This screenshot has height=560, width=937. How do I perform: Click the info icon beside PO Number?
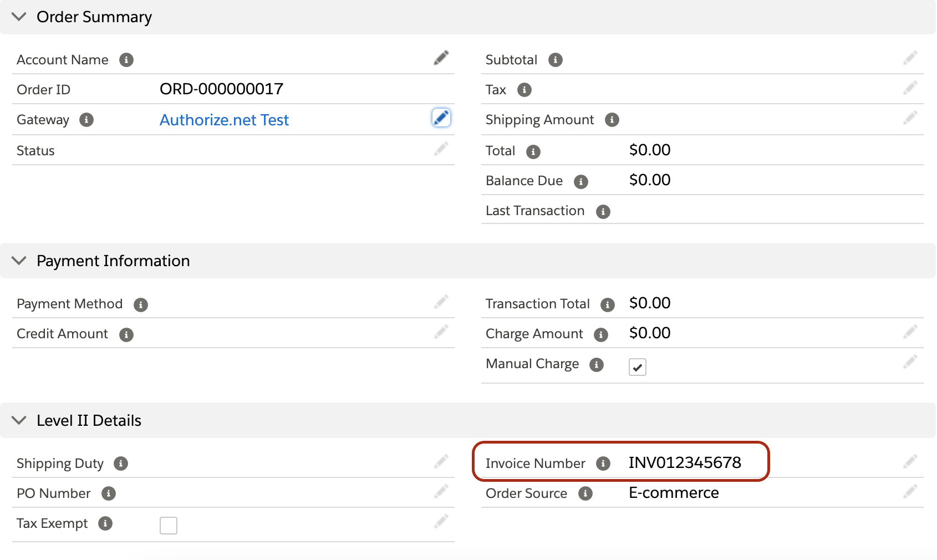[109, 493]
